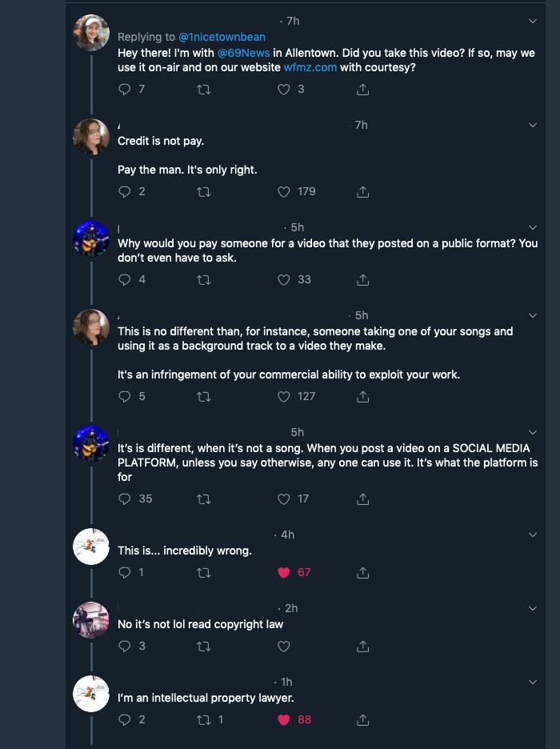Open the @1nicetownbean profile link

222,37
